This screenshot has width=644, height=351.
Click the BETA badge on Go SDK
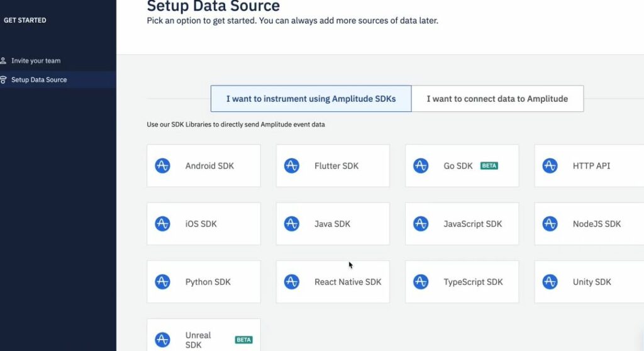pyautogui.click(x=489, y=165)
